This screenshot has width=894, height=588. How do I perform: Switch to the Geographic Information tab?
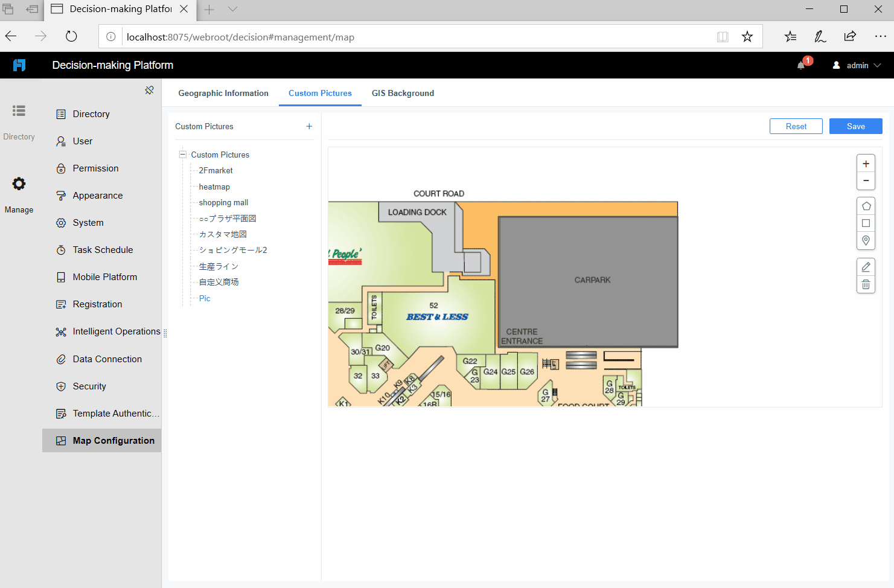click(x=223, y=93)
